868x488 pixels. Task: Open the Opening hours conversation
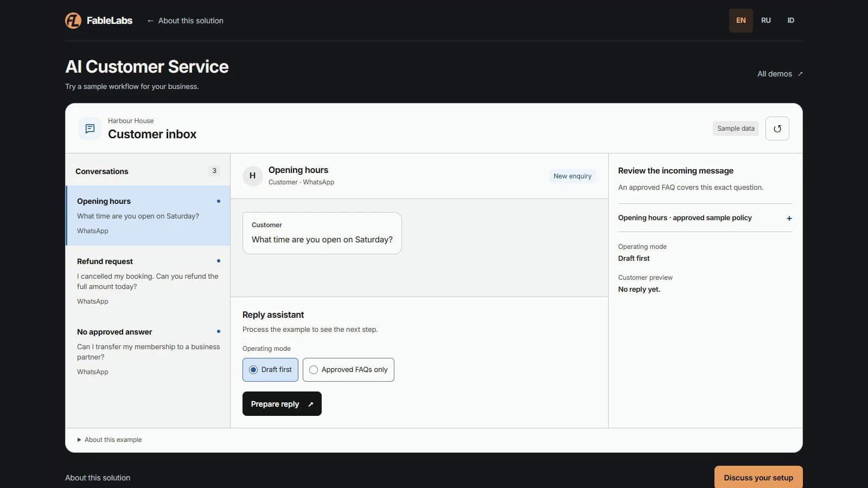148,216
